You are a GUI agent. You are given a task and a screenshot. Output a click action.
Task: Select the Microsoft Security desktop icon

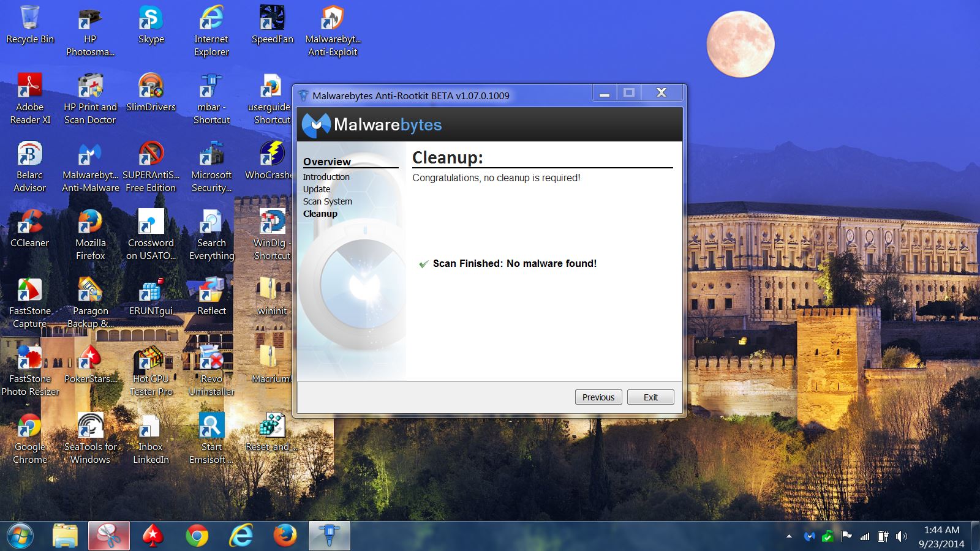click(211, 168)
